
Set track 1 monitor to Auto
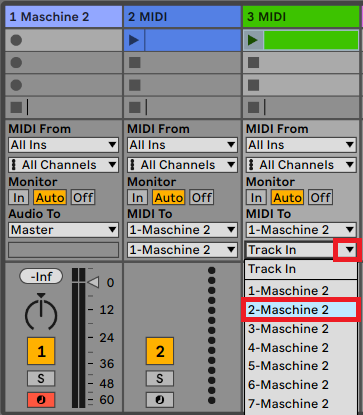pyautogui.click(x=50, y=198)
